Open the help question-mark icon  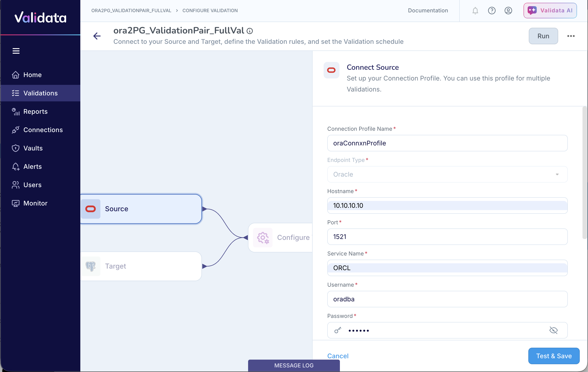coord(492,11)
